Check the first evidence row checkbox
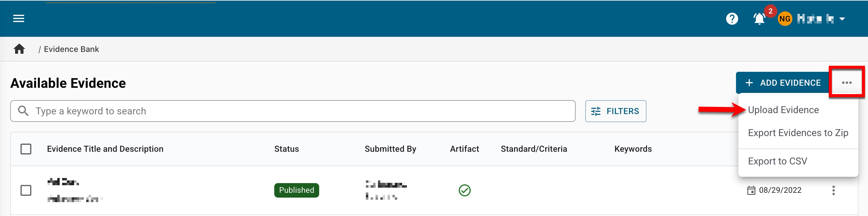868x216 pixels. pyautogui.click(x=26, y=190)
